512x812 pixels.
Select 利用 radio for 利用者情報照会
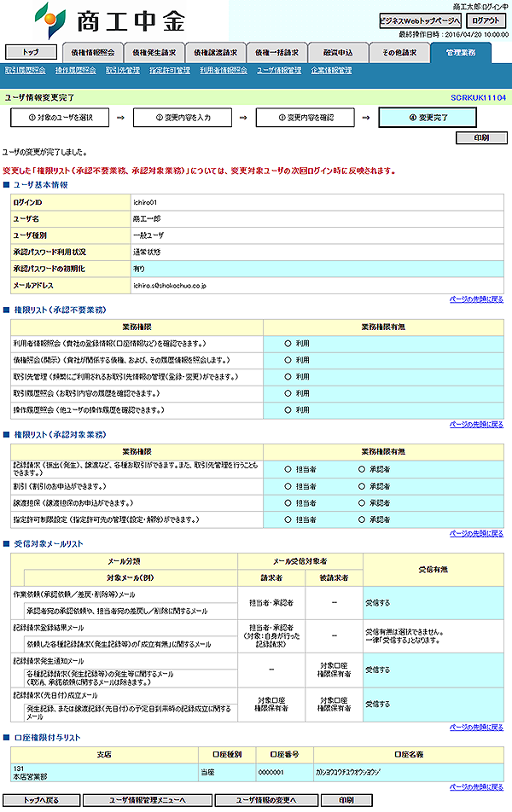(288, 344)
